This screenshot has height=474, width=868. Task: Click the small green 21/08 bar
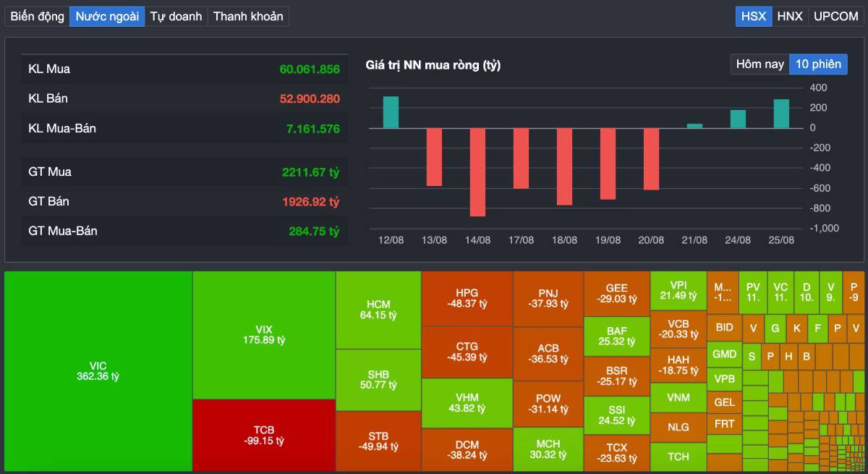694,126
